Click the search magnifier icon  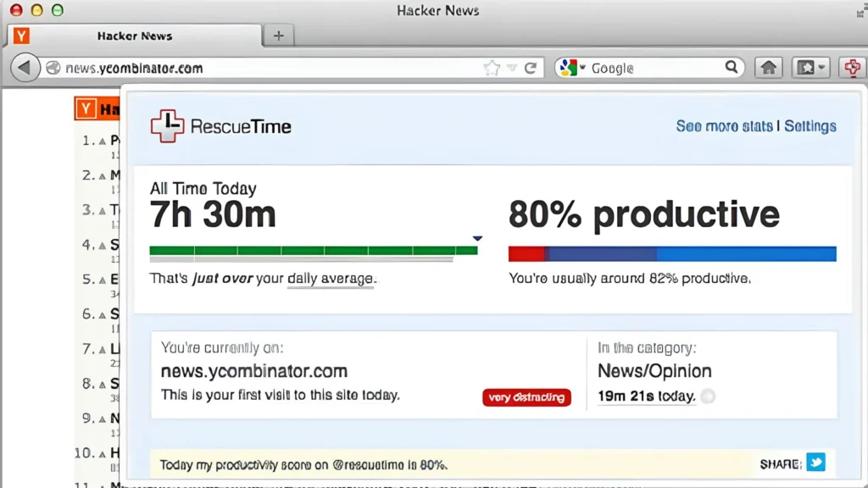coord(732,68)
